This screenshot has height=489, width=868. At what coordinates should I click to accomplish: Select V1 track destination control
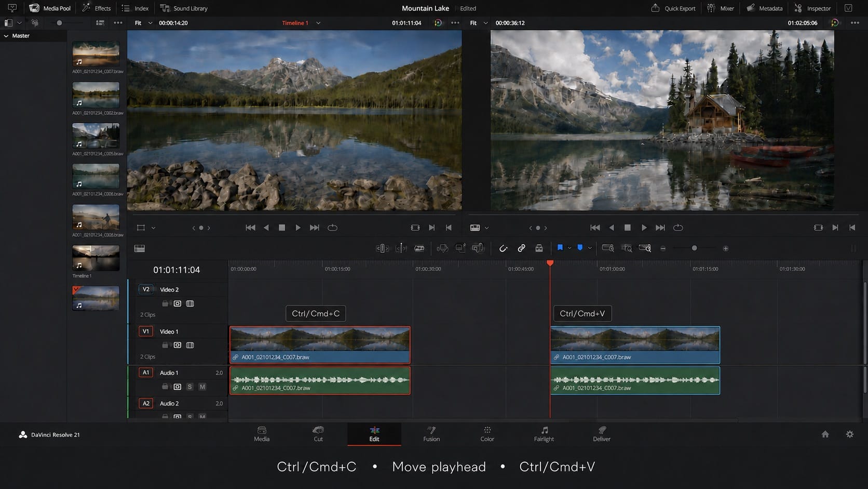[x=146, y=332]
